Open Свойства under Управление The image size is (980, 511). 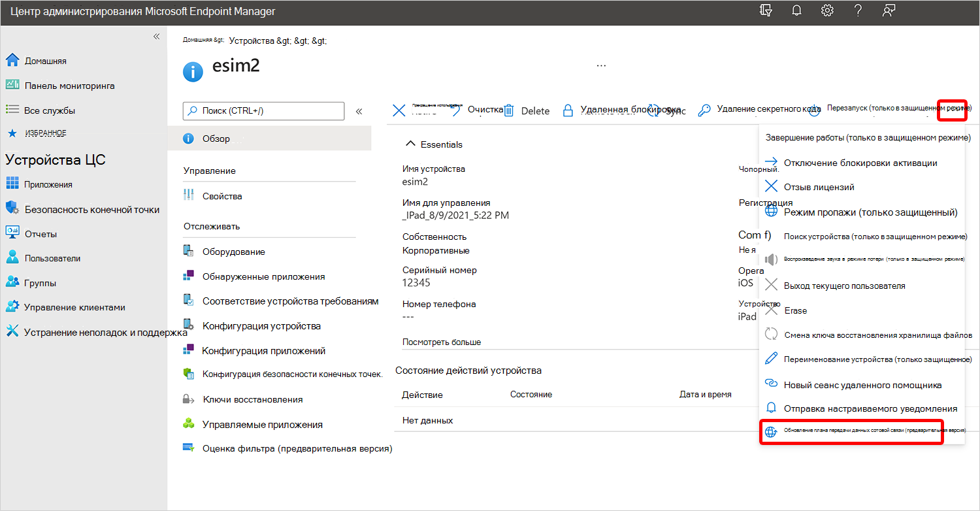(x=222, y=196)
